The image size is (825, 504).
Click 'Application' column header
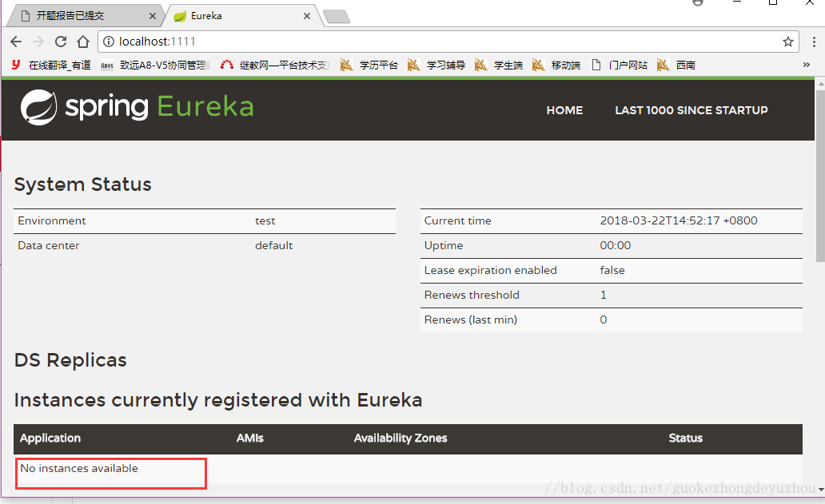point(50,439)
